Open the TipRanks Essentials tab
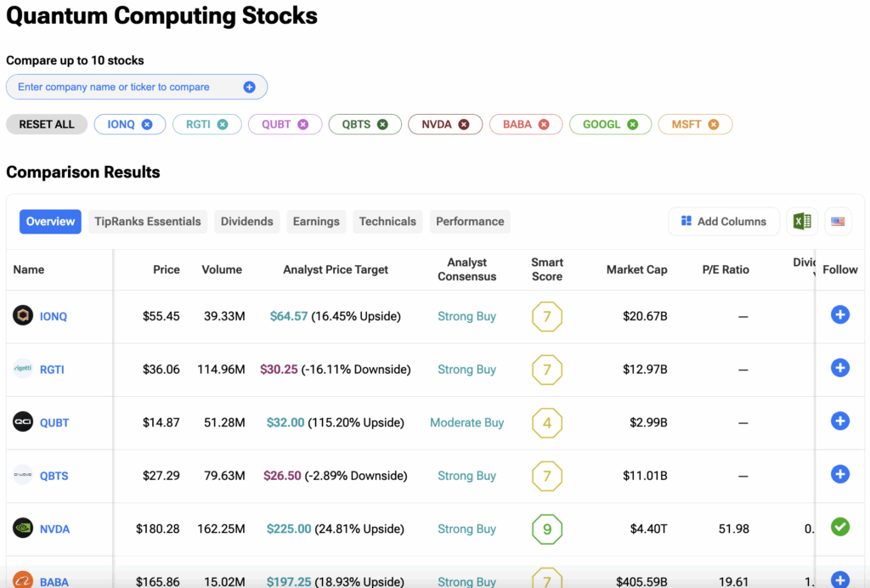Viewport: 870px width, 588px height. point(148,222)
